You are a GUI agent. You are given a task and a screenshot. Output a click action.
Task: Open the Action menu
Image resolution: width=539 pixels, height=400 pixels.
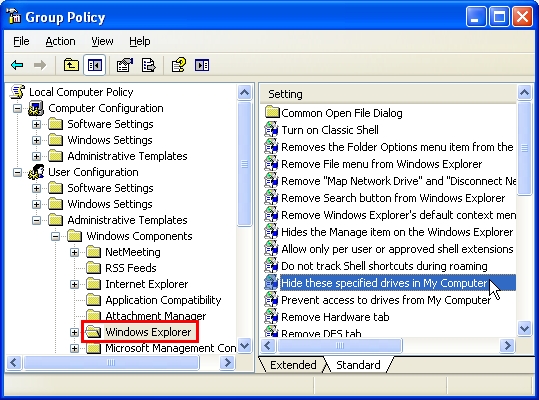pyautogui.click(x=60, y=41)
